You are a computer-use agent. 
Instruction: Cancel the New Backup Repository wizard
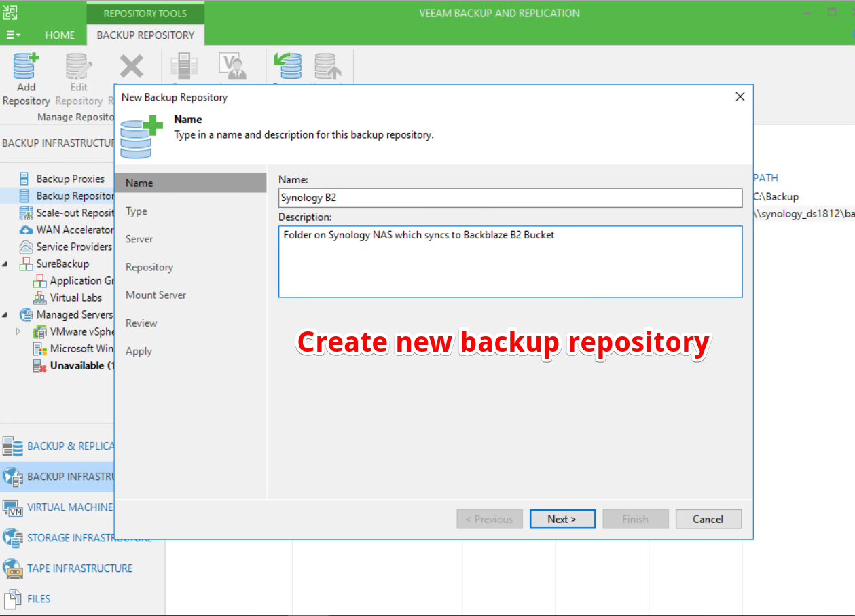coord(708,519)
